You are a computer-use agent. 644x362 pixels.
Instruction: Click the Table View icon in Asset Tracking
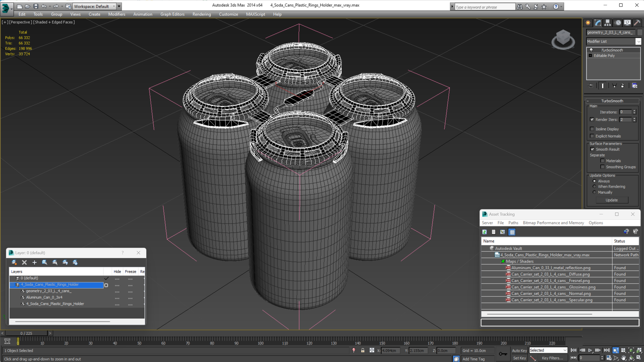(x=512, y=232)
